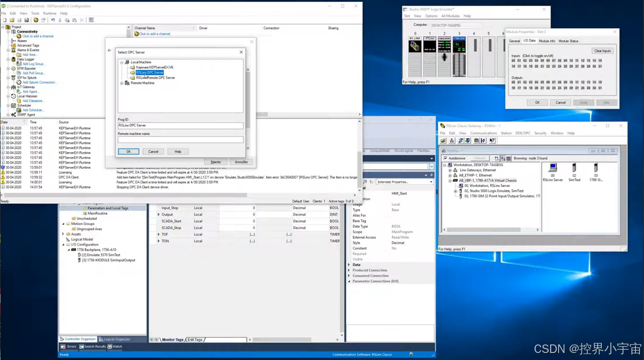Toggle input bit 15 in Module Properties
This screenshot has width=644, height=360.
click(600, 61)
